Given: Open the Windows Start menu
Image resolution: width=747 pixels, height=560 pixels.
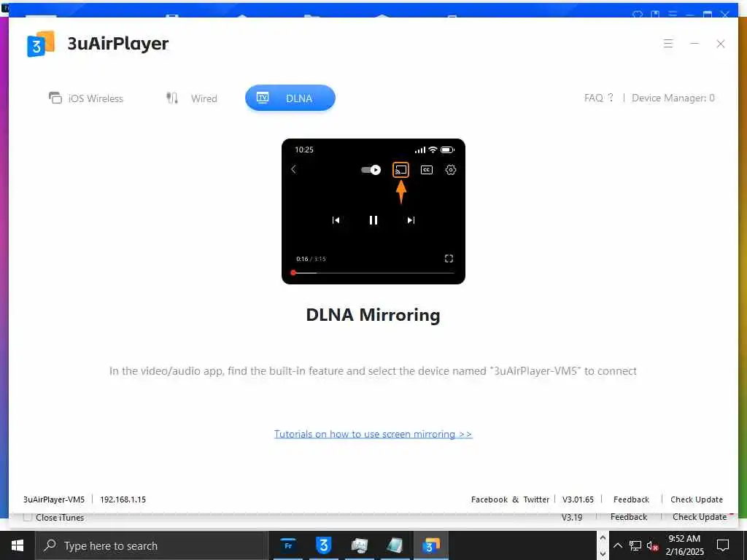Looking at the screenshot, I should click(18, 545).
